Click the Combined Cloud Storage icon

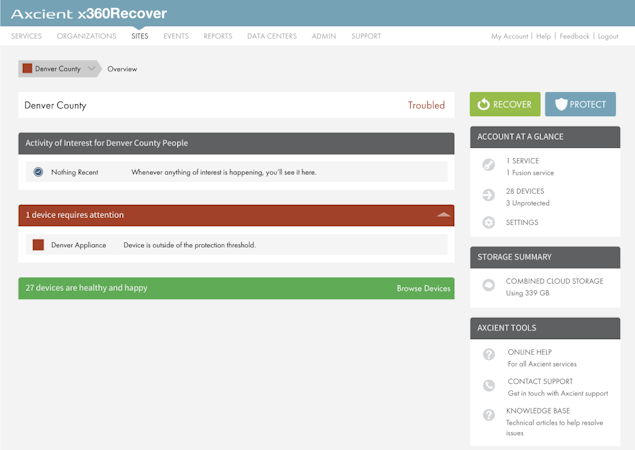[x=488, y=285]
